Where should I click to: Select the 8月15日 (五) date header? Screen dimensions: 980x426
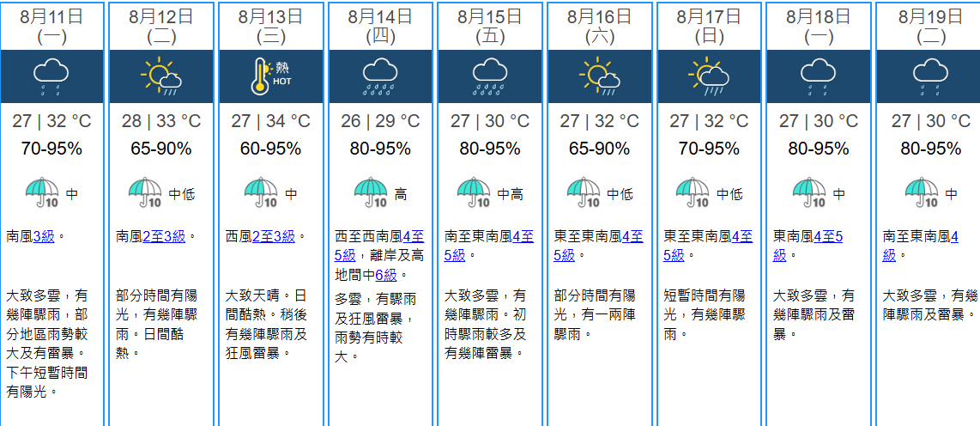point(490,26)
